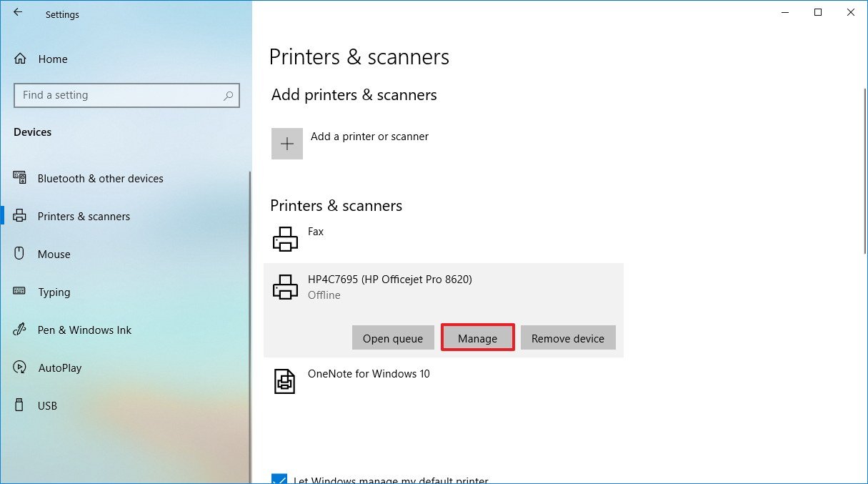Click the search magnifier glass
Image resolution: width=868 pixels, height=484 pixels.
click(228, 95)
